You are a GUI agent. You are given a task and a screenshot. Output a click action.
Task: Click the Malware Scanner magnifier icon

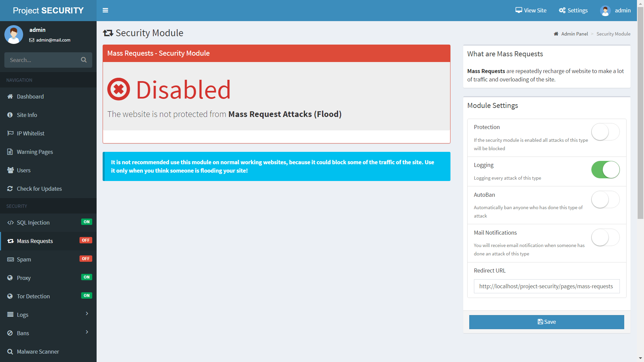10,352
